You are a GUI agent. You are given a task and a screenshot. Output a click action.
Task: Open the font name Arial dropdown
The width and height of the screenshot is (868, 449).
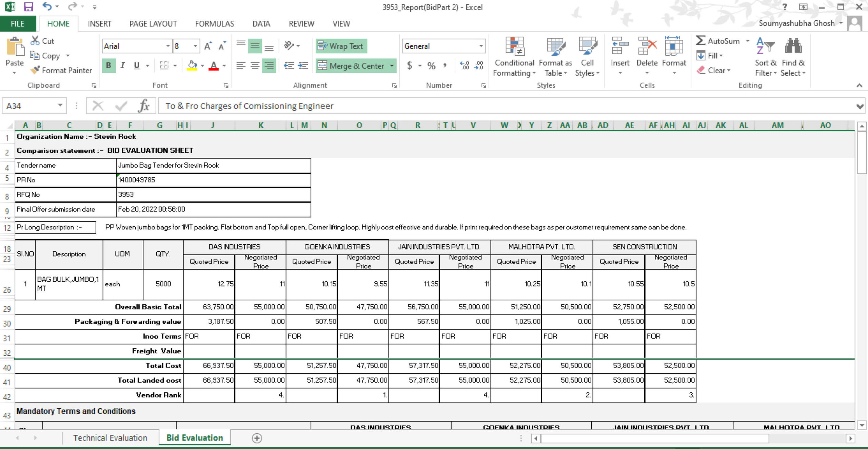coord(167,46)
